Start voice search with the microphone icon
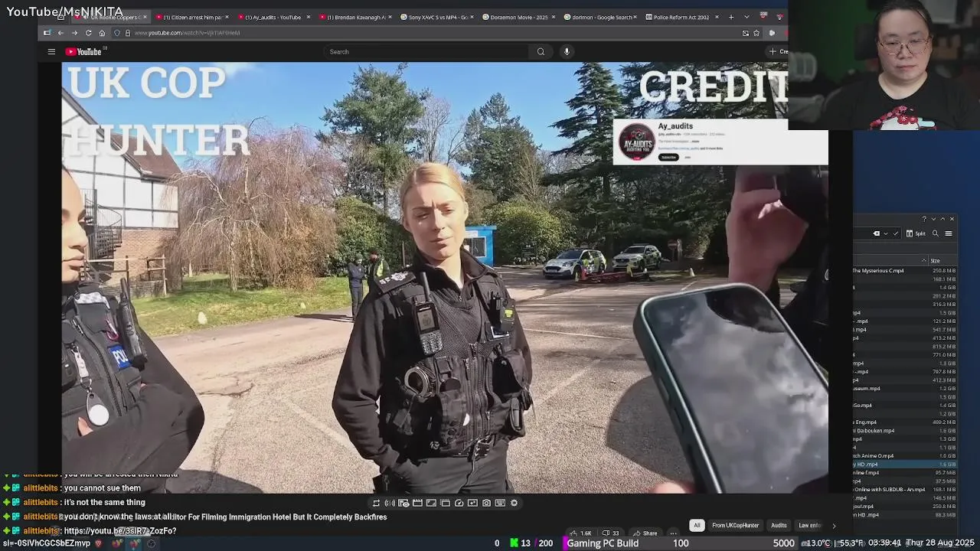 pos(567,52)
